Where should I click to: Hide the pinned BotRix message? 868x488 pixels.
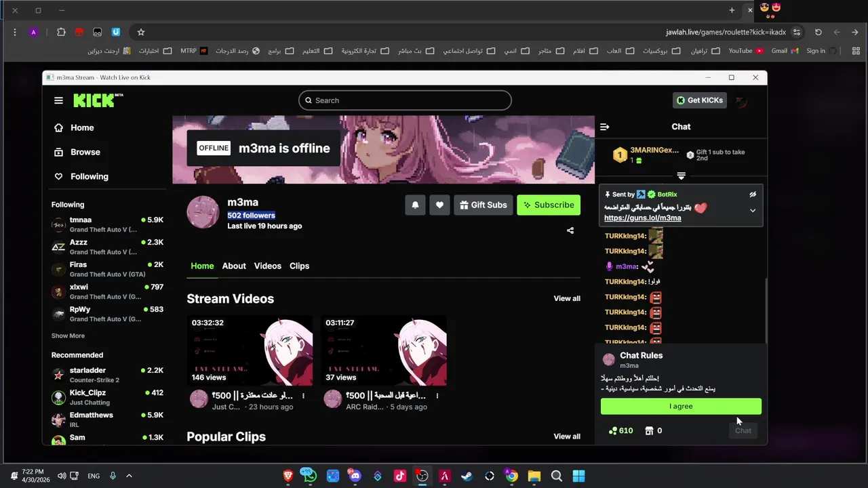pos(752,195)
